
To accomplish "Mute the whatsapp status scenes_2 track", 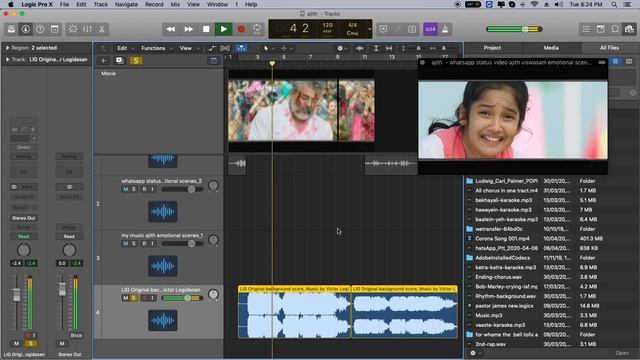I will [x=126, y=189].
